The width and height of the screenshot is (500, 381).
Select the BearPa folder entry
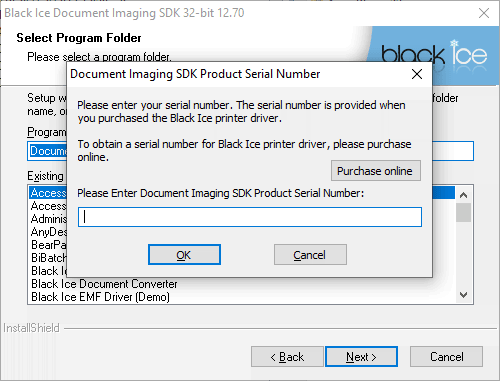pos(49,245)
